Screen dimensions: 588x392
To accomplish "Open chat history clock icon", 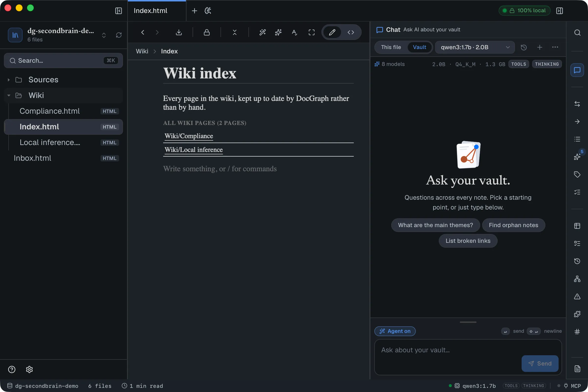I will point(524,47).
